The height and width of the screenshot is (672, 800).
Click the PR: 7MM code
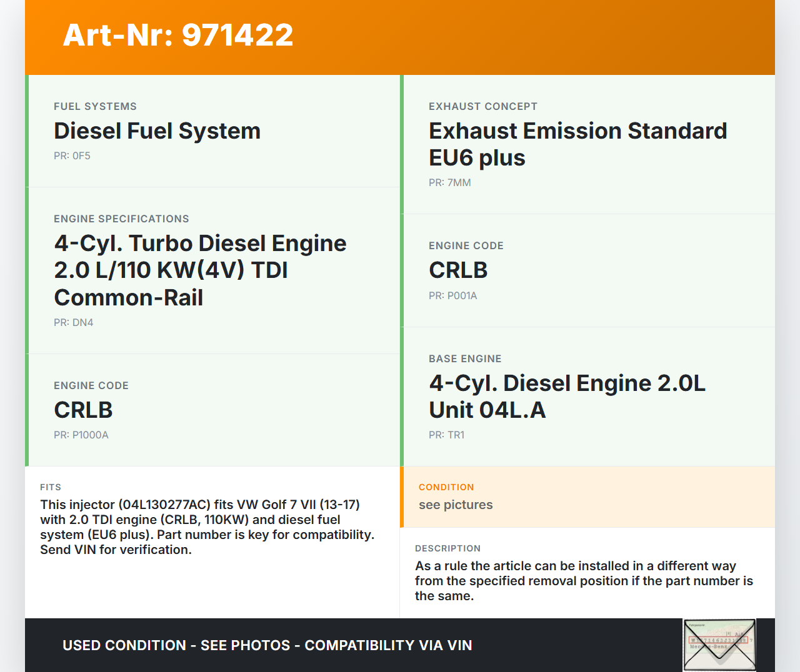[449, 183]
